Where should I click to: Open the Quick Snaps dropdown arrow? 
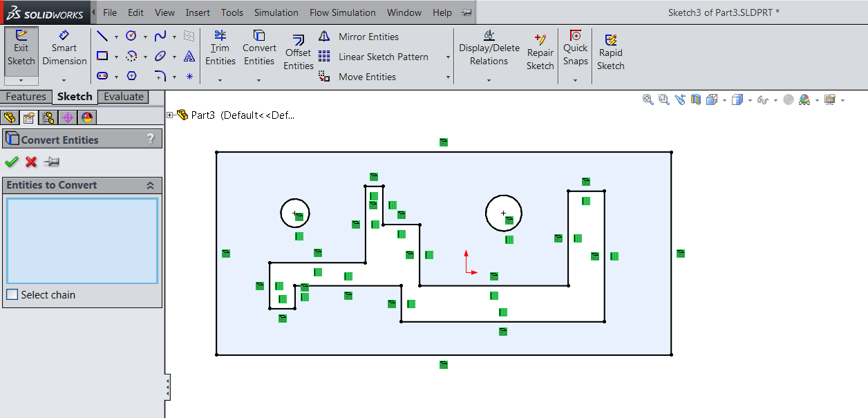(575, 80)
